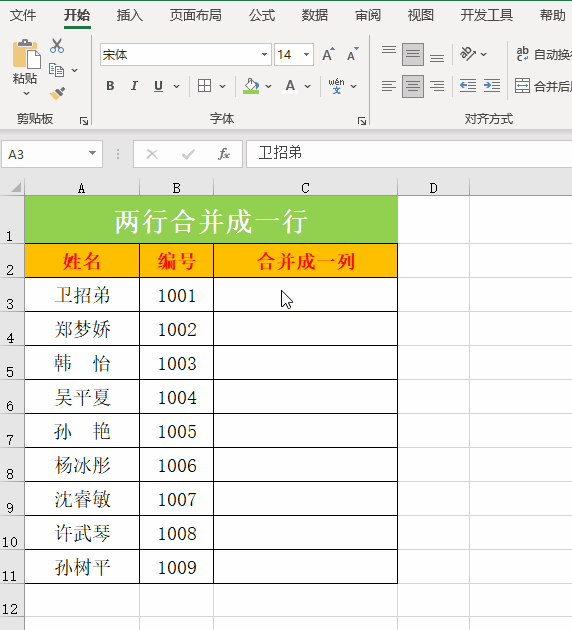Click the Format Painter brush icon

[x=57, y=93]
